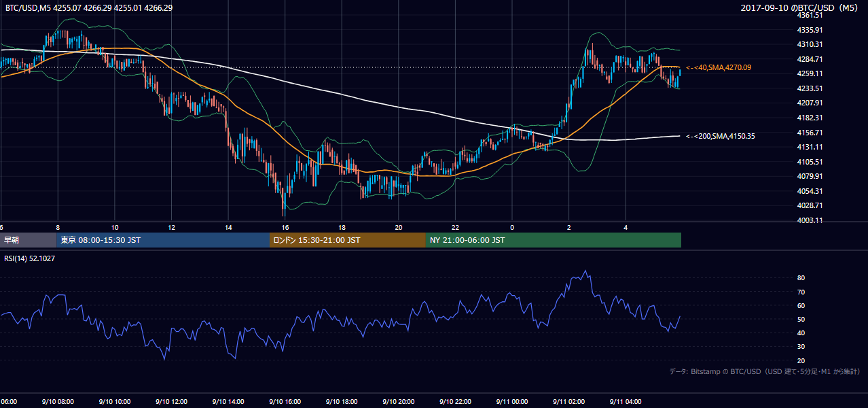
Task: Click the RSI(14) 52.1027 indicator label
Action: tap(30, 258)
